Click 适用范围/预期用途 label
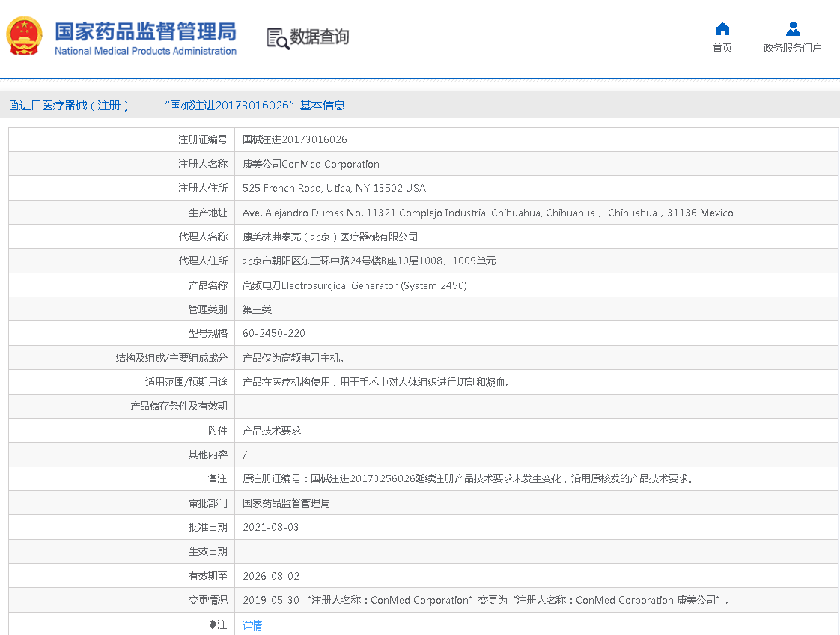The image size is (840, 635). coord(186,382)
